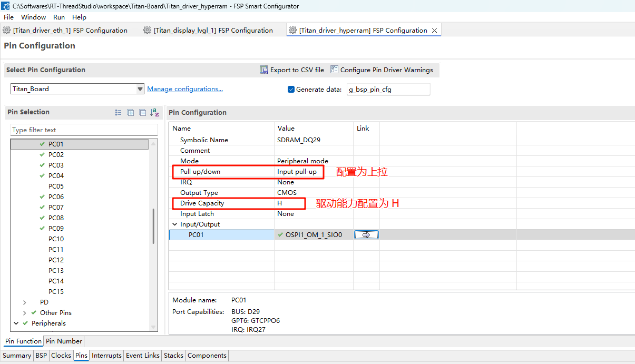Expand all pins in Pin Selection
This screenshot has height=364, width=635.
click(x=131, y=112)
